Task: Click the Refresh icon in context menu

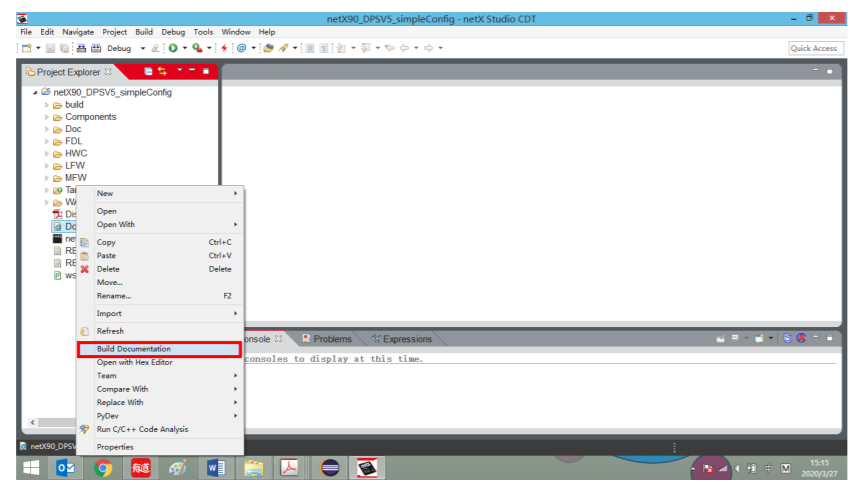Action: pos(85,331)
